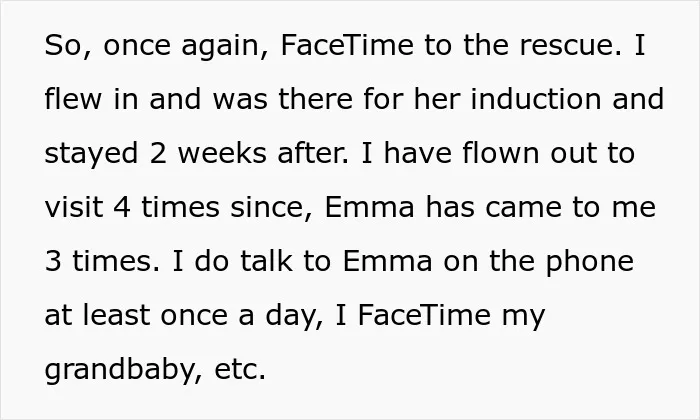Select the word "etc." at the end

pyautogui.click(x=240, y=370)
